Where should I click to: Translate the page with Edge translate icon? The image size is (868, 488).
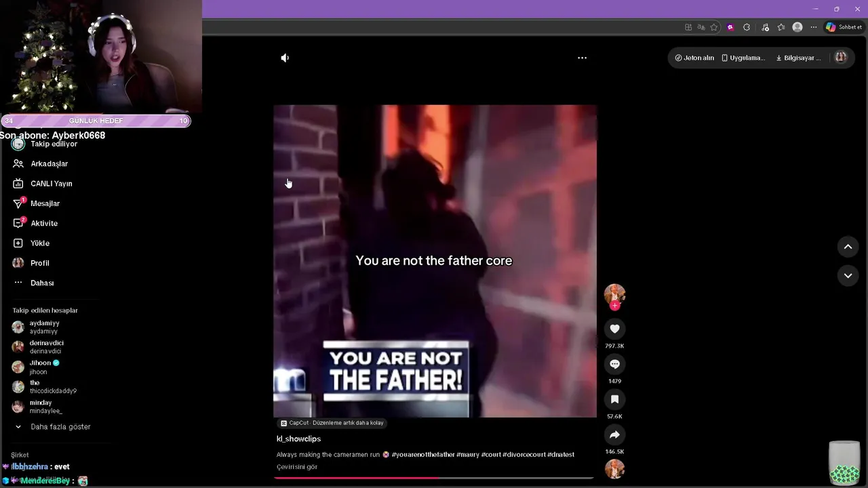tap(701, 27)
